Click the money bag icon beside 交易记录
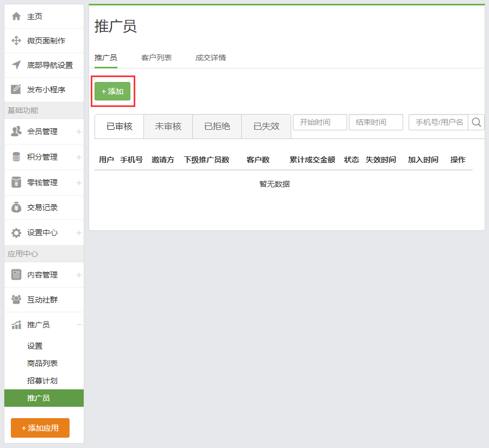This screenshot has width=489, height=448. 16,207
